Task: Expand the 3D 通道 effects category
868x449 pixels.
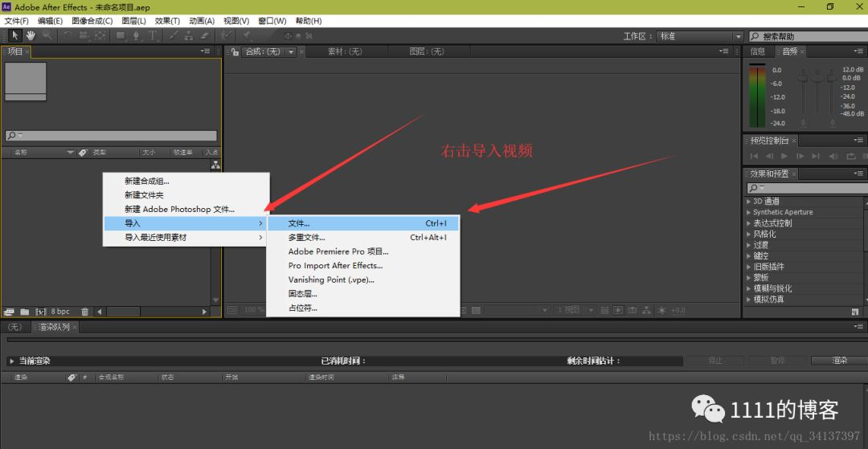Action: coord(749,202)
